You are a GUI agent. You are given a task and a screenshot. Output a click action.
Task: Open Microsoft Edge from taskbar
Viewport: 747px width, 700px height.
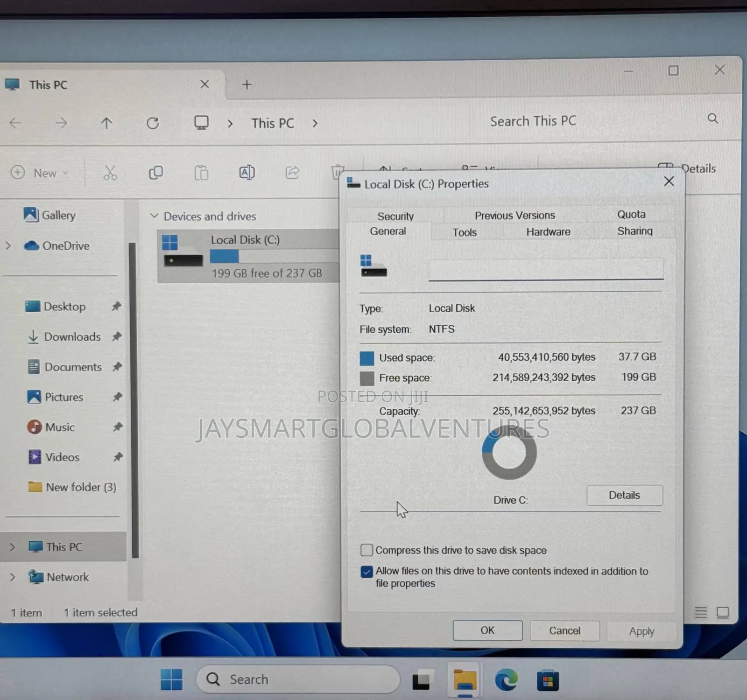pos(506,679)
